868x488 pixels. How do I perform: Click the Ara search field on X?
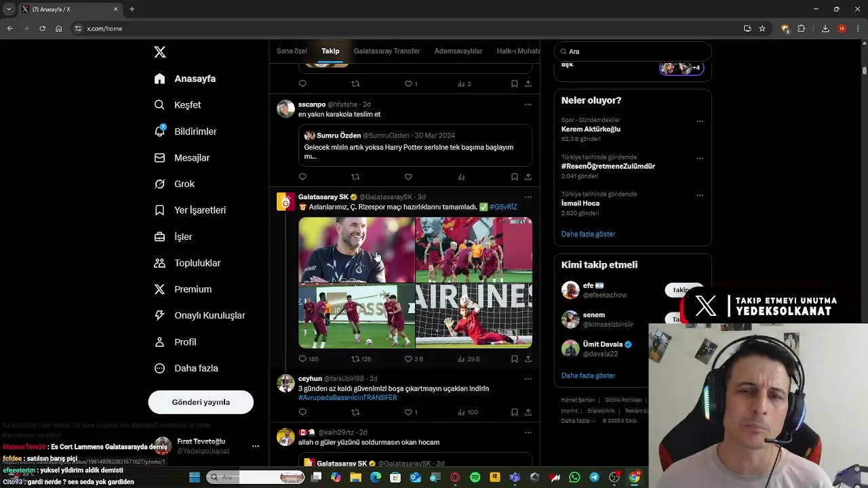[633, 52]
